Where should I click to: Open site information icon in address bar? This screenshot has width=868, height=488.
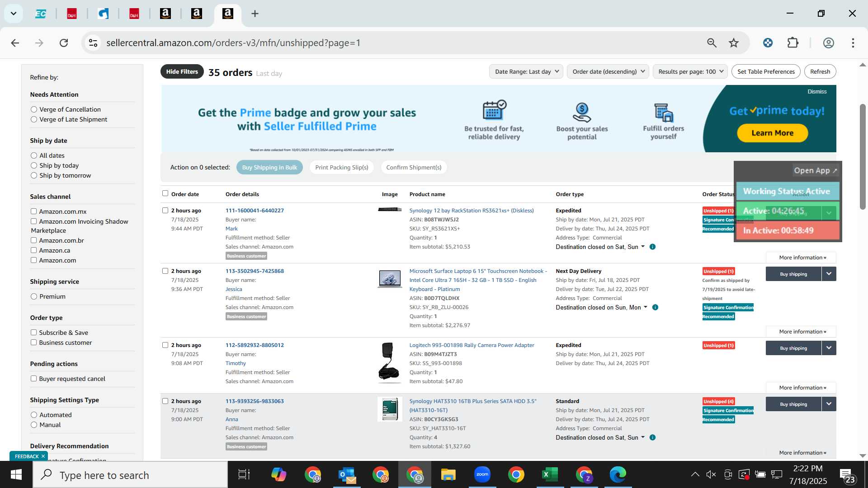click(93, 43)
